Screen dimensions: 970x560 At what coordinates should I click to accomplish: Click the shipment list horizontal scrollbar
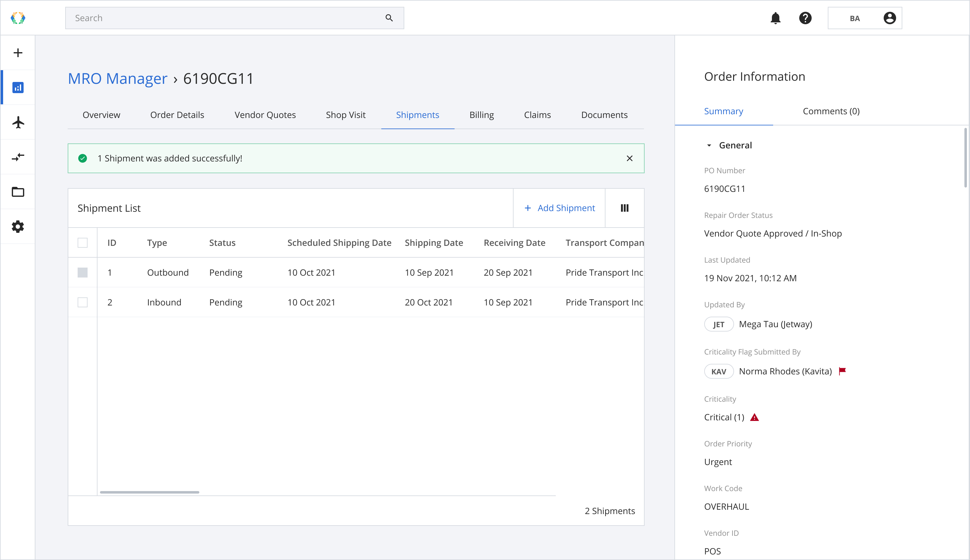coord(150,492)
